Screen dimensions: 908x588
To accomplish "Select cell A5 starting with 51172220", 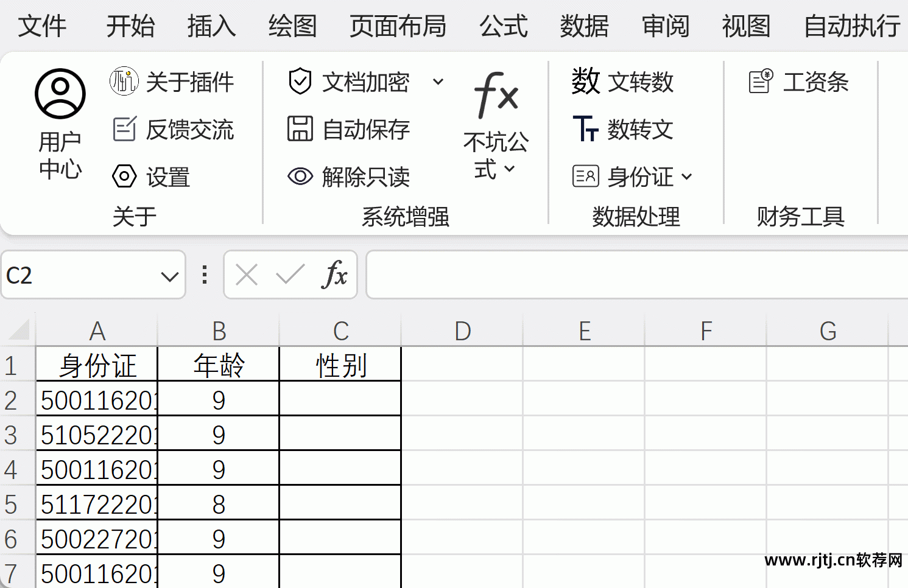I will (x=97, y=503).
